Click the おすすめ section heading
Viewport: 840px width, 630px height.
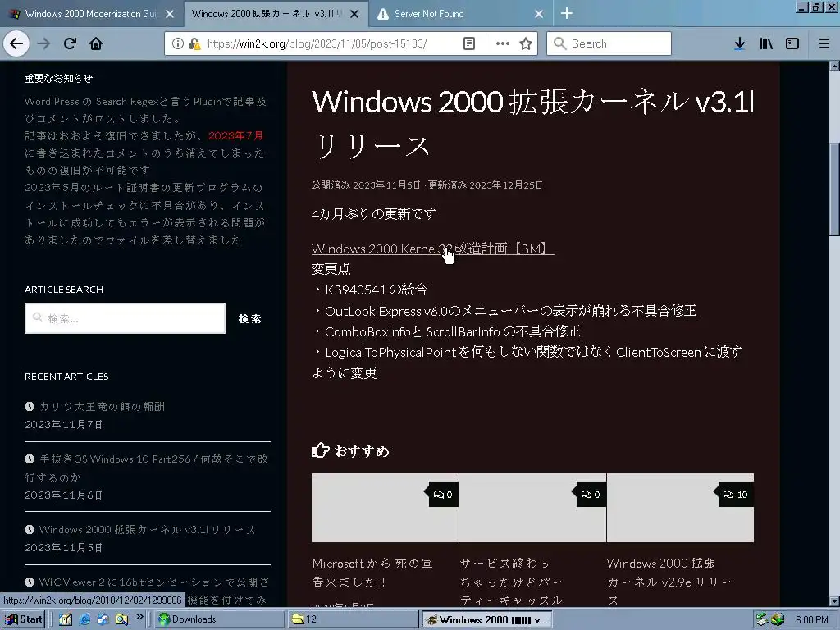(350, 450)
